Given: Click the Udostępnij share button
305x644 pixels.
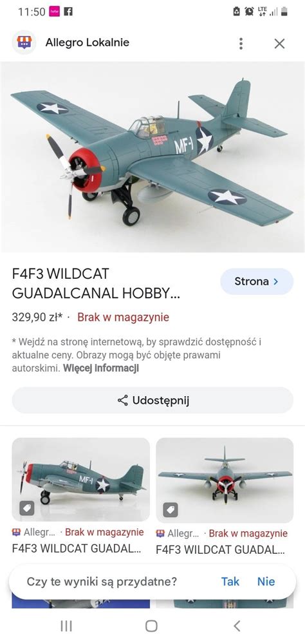Looking at the screenshot, I should 152,400.
